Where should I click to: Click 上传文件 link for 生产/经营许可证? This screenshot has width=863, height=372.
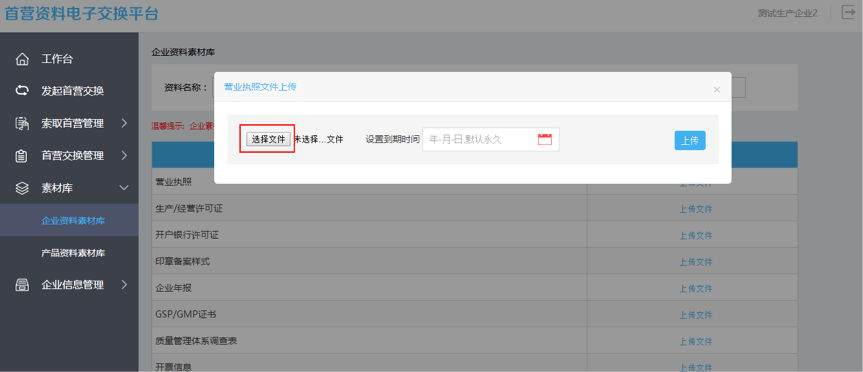pos(696,209)
